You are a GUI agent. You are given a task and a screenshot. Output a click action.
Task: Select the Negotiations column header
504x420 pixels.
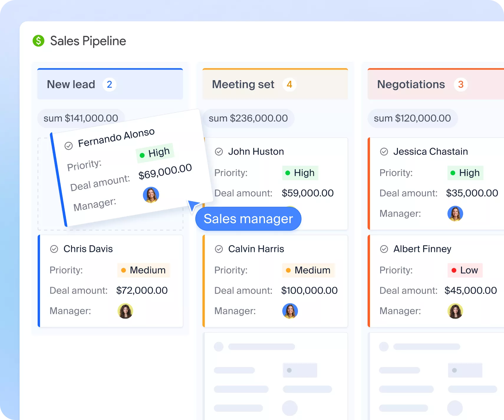click(x=411, y=84)
